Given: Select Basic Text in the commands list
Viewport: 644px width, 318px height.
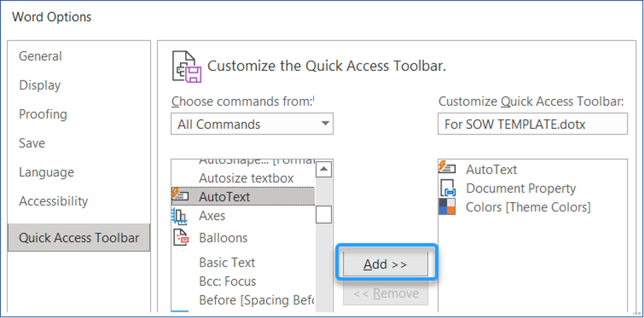Looking at the screenshot, I should [x=227, y=263].
